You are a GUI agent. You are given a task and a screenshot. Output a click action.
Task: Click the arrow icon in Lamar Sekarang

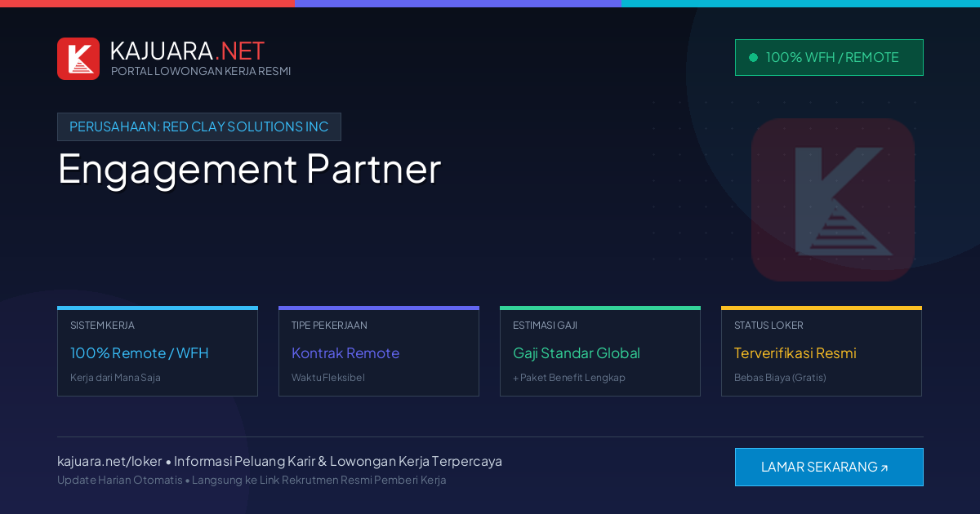pos(884,468)
